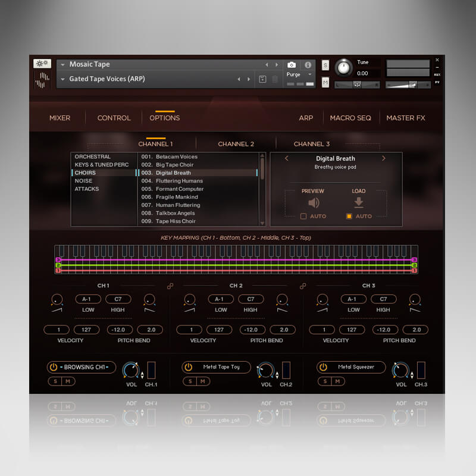Switch to the CHANNEL 2 tab
Screen dimensions: 476x476
coord(236,143)
